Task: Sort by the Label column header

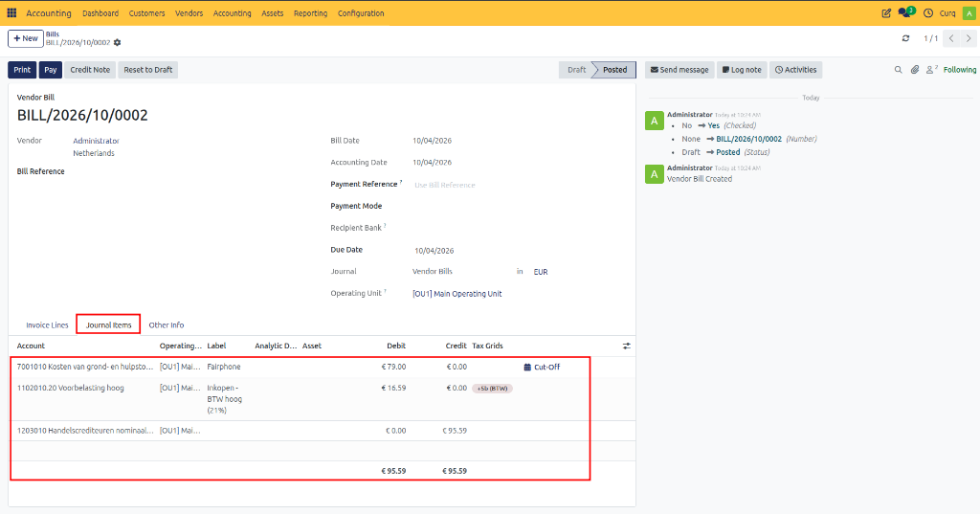Action: tap(216, 346)
